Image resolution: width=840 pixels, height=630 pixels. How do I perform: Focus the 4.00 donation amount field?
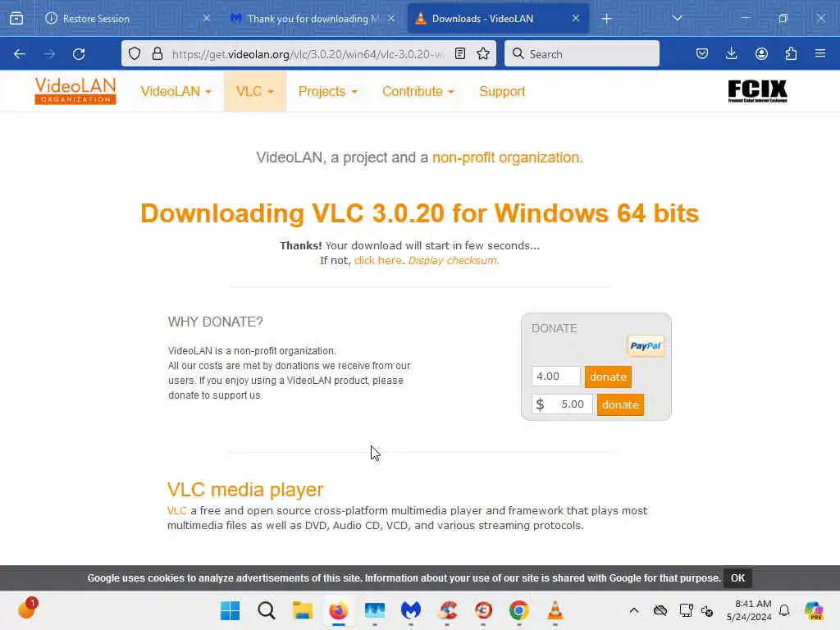pyautogui.click(x=556, y=376)
